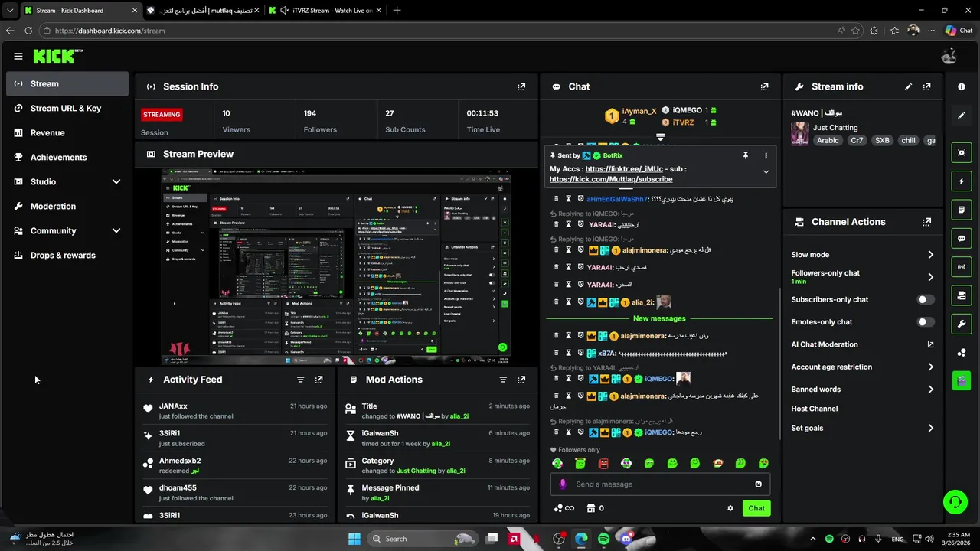Open the Mod Actions filter icon
Image resolution: width=980 pixels, height=551 pixels.
[503, 380]
